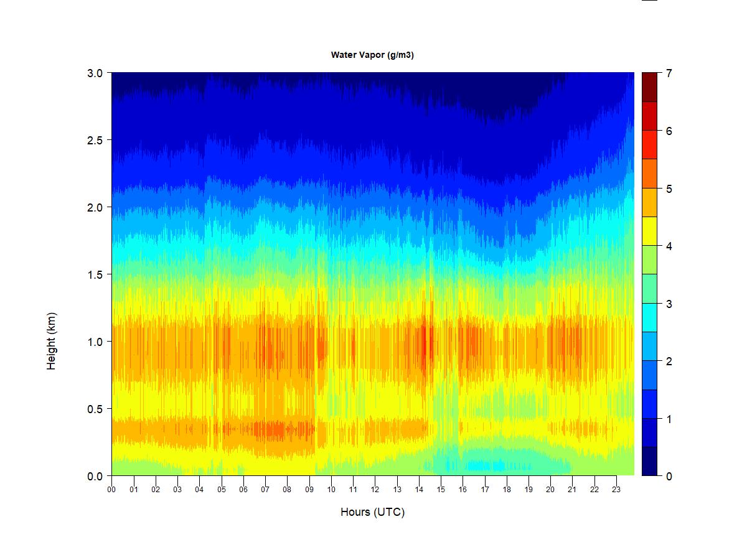Select the "Hours (UTC)" horizontal axis label
747x560 pixels.
point(372,512)
